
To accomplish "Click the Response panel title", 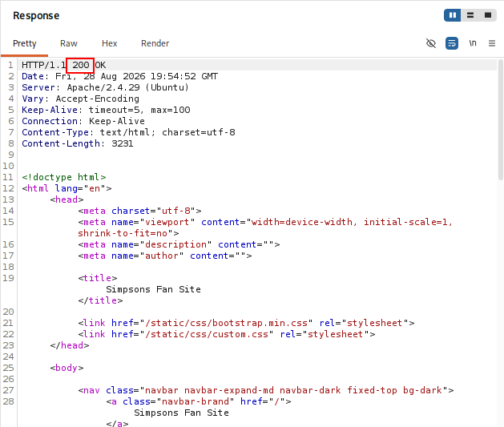I will 36,15.
